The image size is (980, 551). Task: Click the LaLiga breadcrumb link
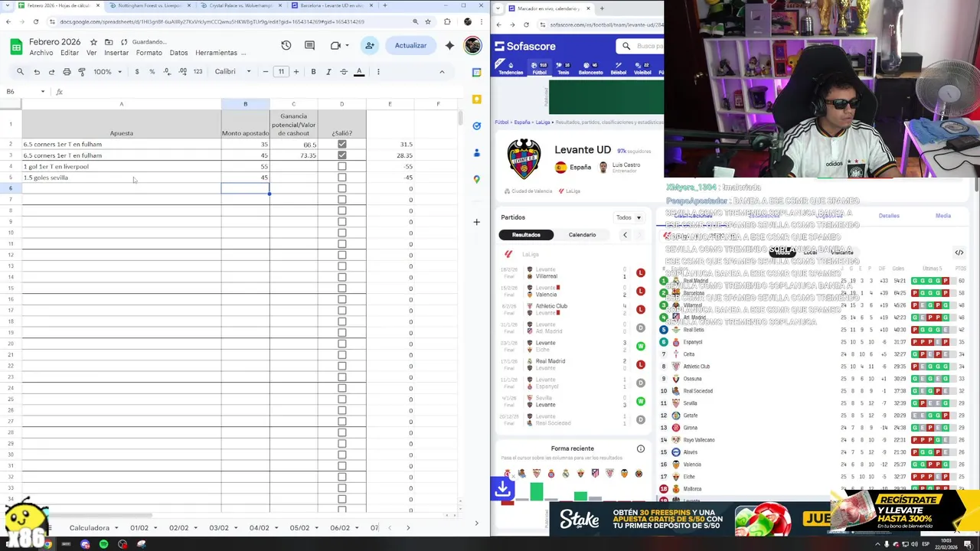tap(543, 122)
